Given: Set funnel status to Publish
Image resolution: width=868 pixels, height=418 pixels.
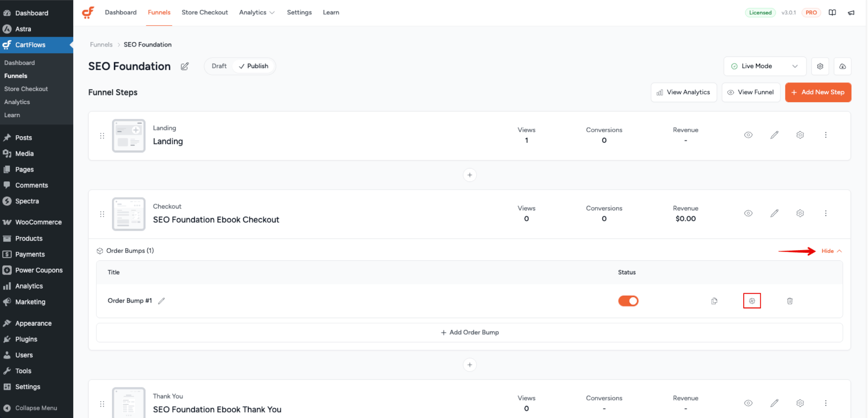Looking at the screenshot, I should (253, 66).
